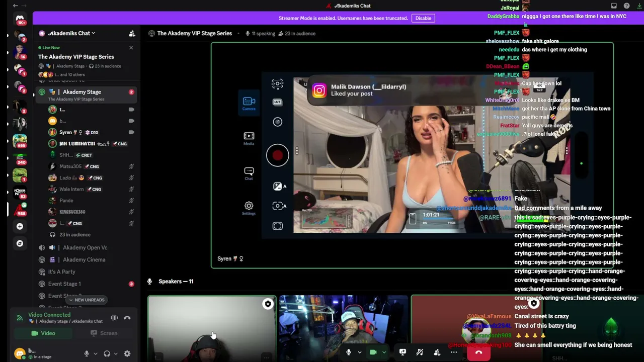Disable Streamer Mode
Image resolution: width=644 pixels, height=362 pixels.
tap(423, 18)
